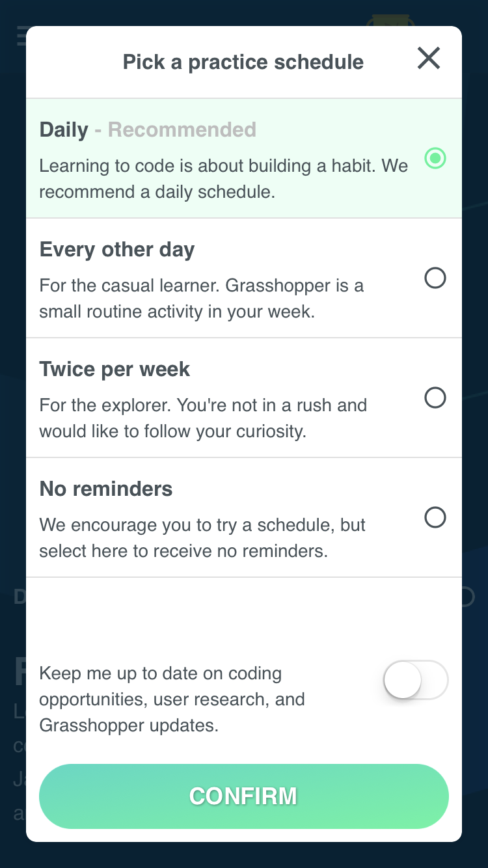The image size is (488, 868).
Task: Click the 'Pick a practice schedule' title
Action: coord(243,62)
